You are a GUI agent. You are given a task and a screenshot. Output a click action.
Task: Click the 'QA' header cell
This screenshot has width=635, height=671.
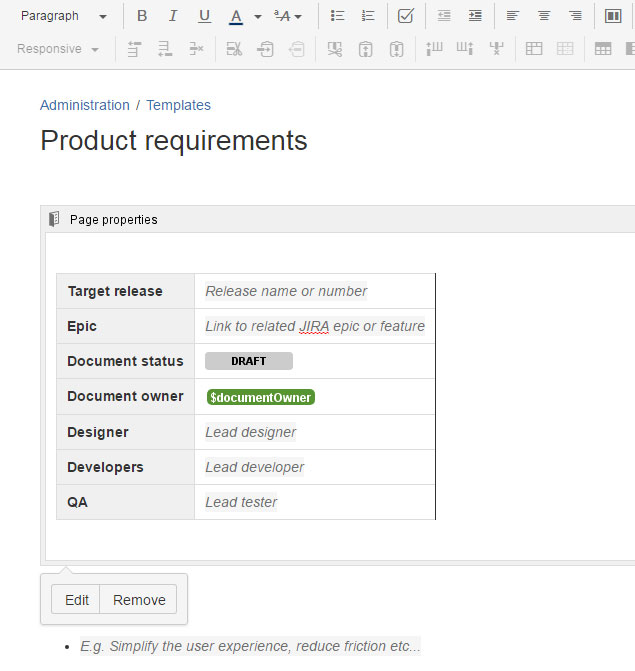125,502
